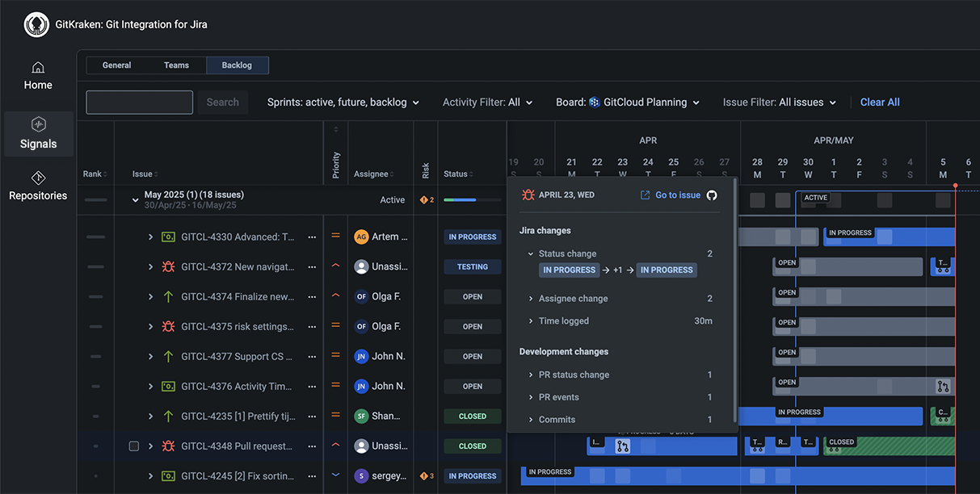Screen dimensions: 980x494
Task: Click the story icon of GITCL-4245
Action: 168,475
